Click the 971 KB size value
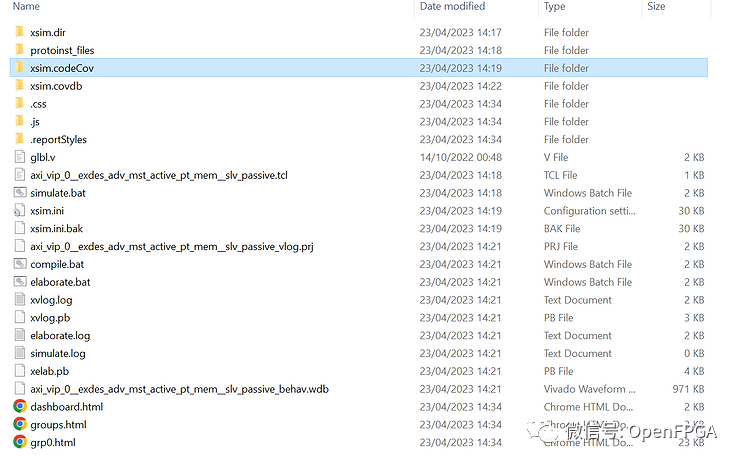Image resolution: width=740 pixels, height=465 pixels. coord(688,389)
